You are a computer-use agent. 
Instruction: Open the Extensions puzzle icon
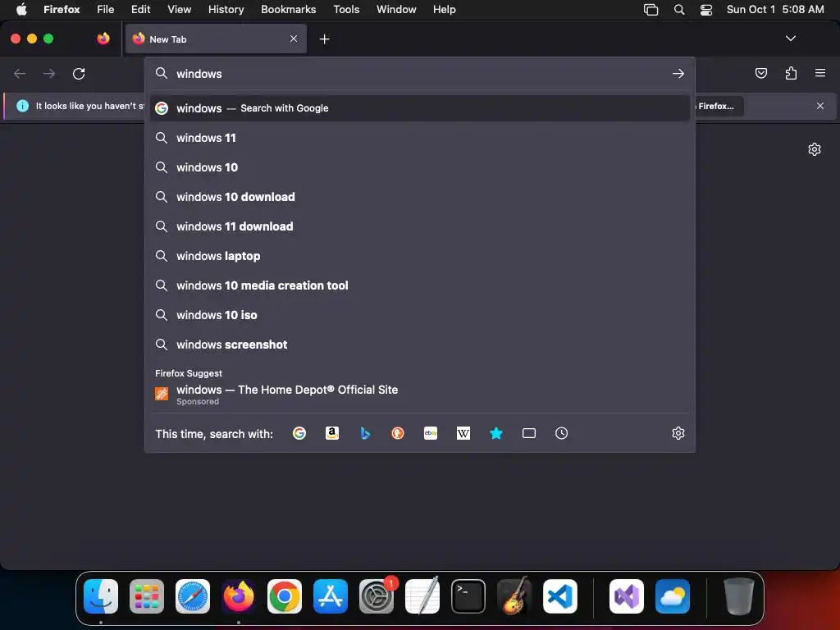tap(791, 73)
